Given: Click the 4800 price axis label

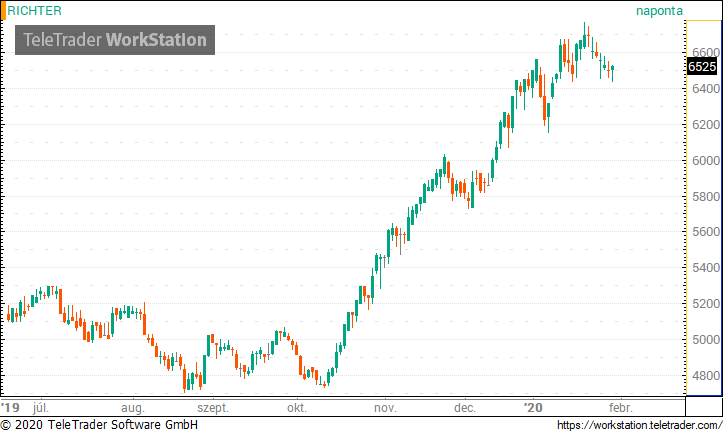Looking at the screenshot, I should click(x=703, y=376).
